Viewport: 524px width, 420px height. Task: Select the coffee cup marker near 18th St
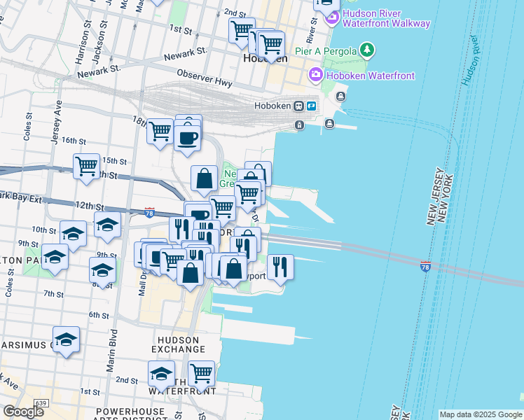[x=188, y=140]
